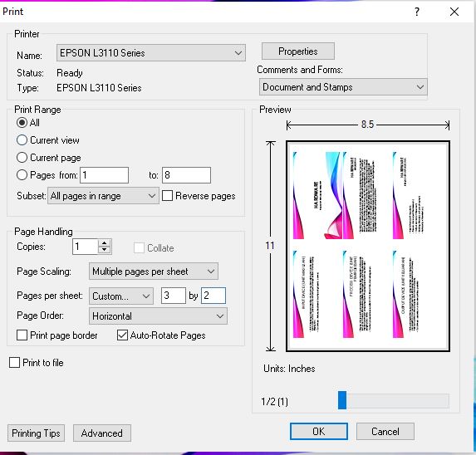
Task: Increase copies with up arrow
Action: pyautogui.click(x=105, y=243)
